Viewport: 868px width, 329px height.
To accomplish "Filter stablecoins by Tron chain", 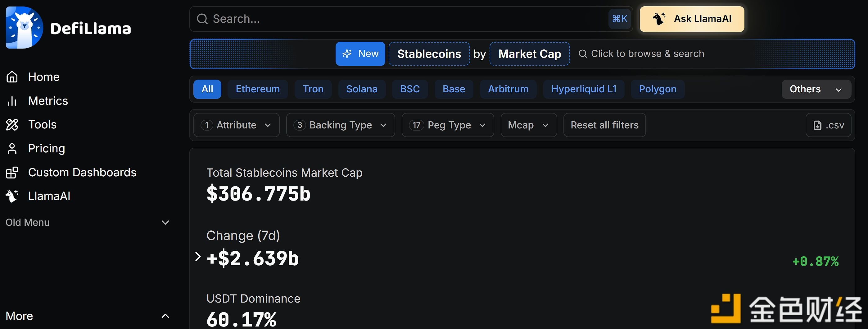I will click(313, 89).
